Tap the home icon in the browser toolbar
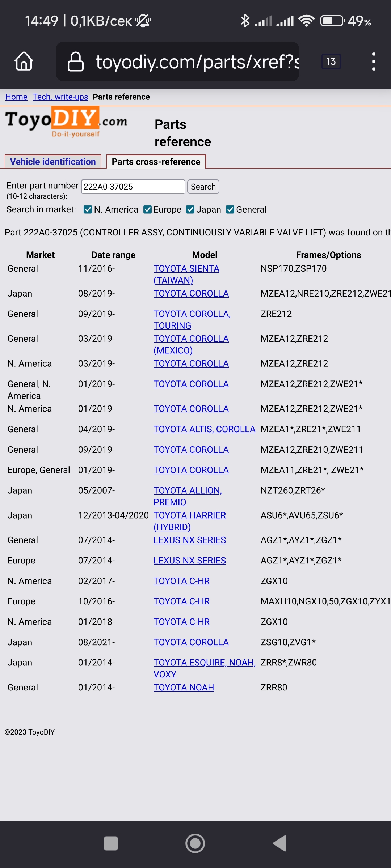This screenshot has height=868, width=391. [23, 61]
